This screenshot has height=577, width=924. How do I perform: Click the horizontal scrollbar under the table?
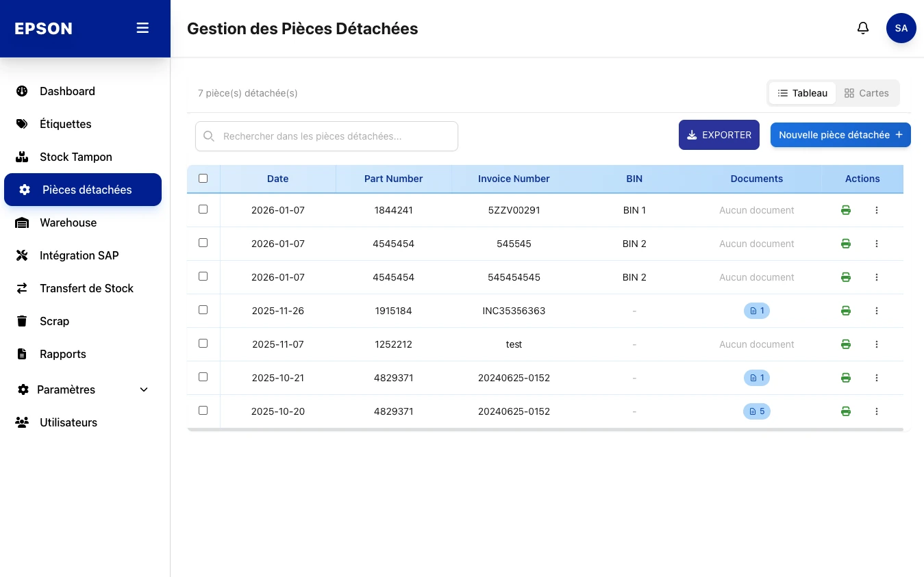[545, 430]
